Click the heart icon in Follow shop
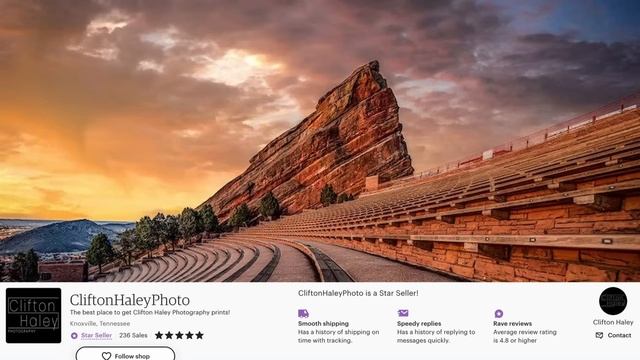Screen dimensions: 640x360 point(107,356)
